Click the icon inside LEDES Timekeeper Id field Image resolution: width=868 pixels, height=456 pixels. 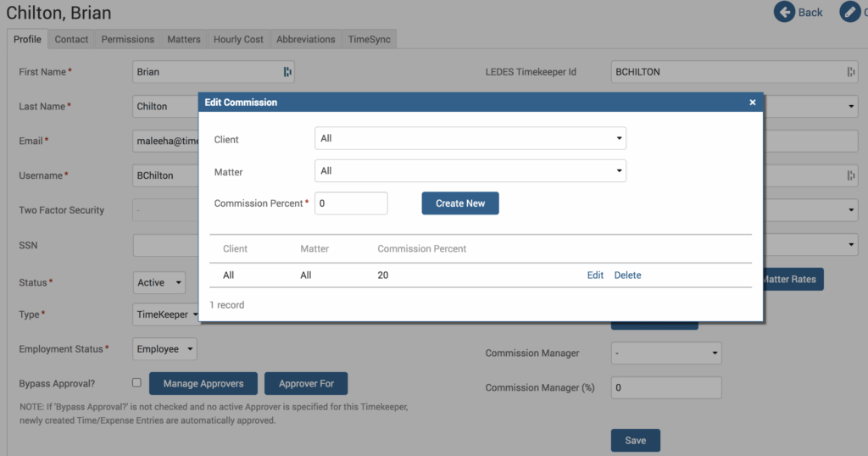point(850,72)
